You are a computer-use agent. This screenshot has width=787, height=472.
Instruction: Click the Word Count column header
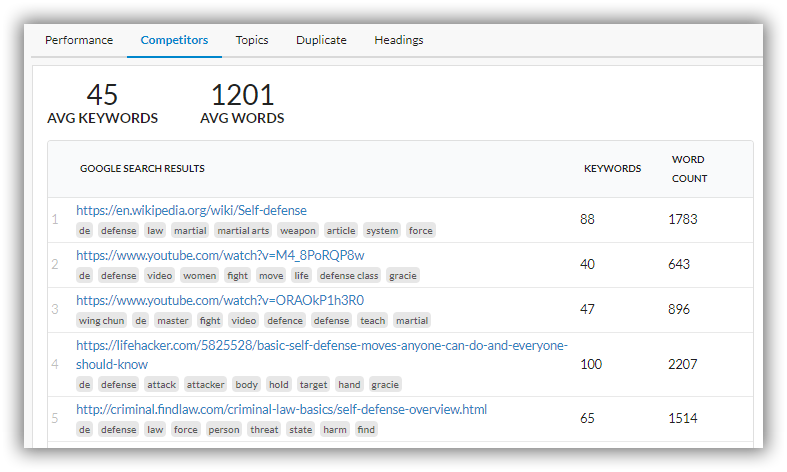(689, 169)
